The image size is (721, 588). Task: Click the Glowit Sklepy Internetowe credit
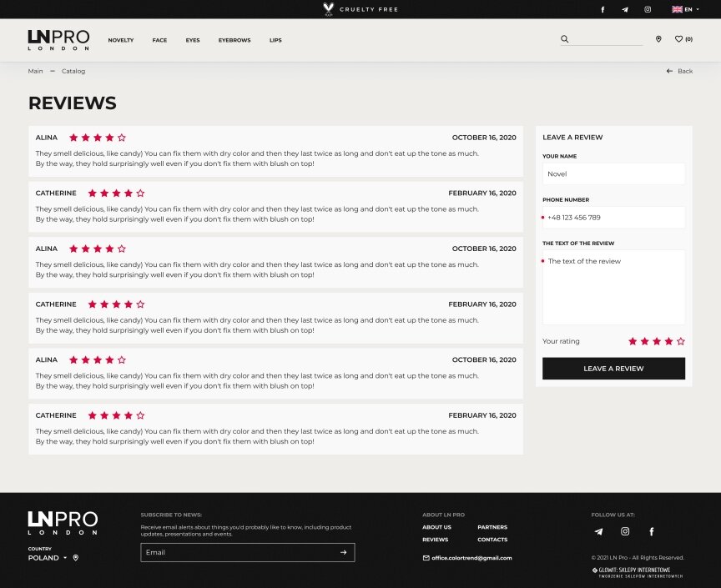pyautogui.click(x=638, y=572)
